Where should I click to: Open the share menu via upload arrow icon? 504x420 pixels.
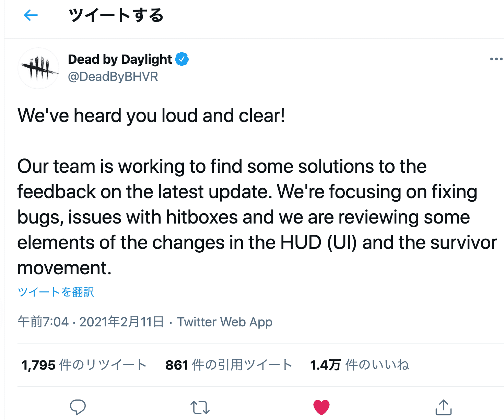444,408
